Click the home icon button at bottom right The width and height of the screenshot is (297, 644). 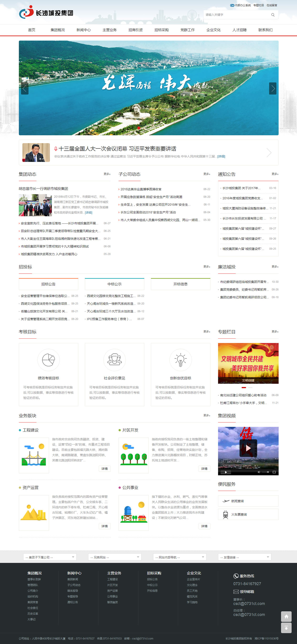coord(286,616)
